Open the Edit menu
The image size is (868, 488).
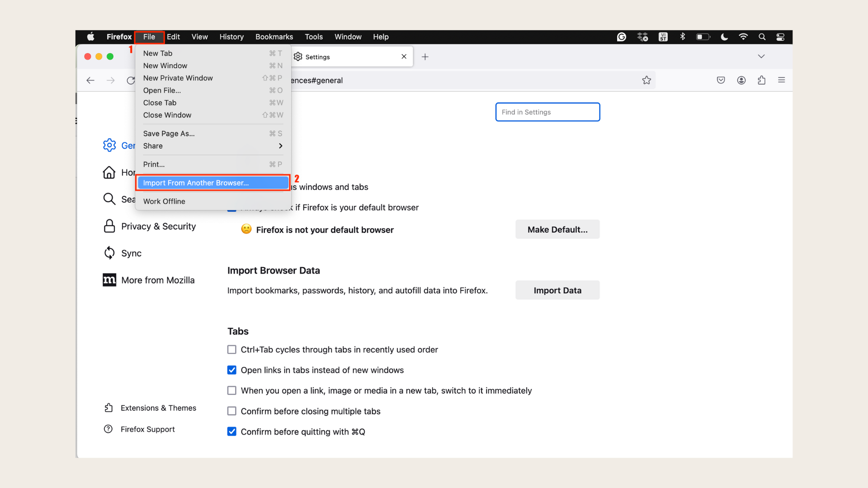point(173,37)
